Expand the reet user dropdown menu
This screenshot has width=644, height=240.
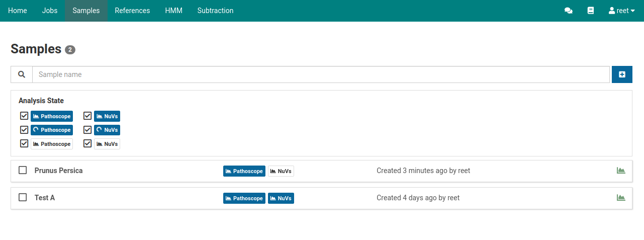point(622,11)
